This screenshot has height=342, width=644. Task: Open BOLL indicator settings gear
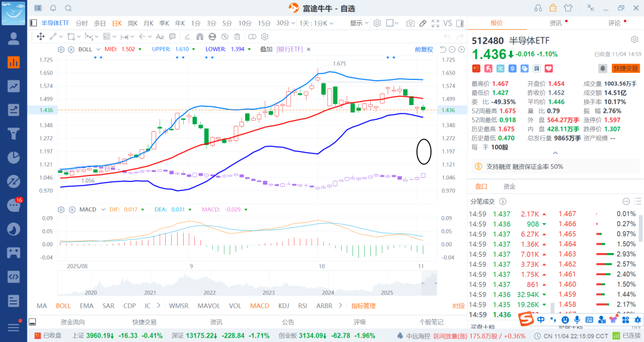(61, 49)
